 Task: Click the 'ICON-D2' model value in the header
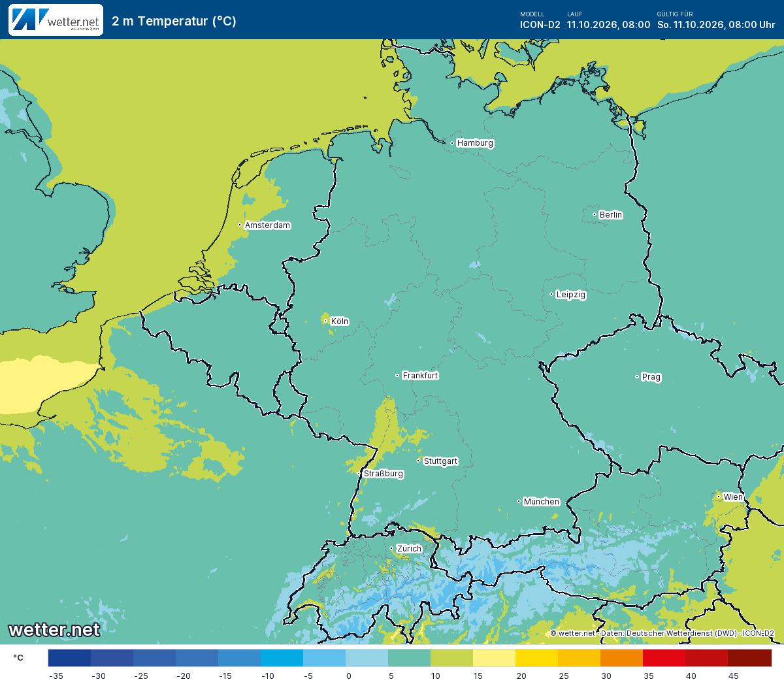tap(540, 25)
